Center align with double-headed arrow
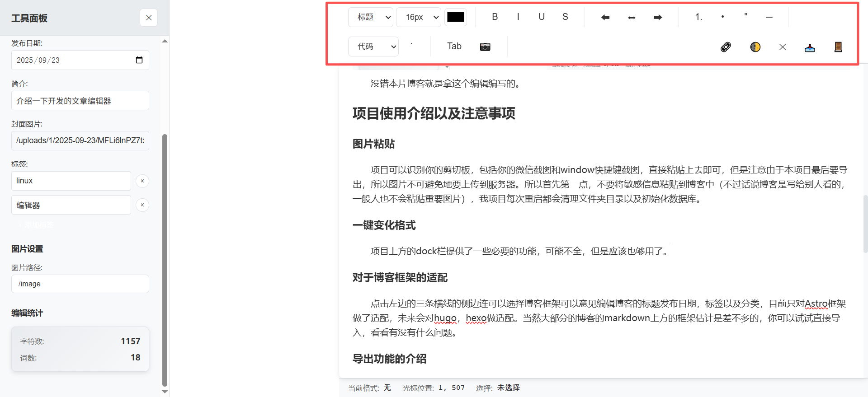Screen dimensions: 868x397 [x=632, y=17]
